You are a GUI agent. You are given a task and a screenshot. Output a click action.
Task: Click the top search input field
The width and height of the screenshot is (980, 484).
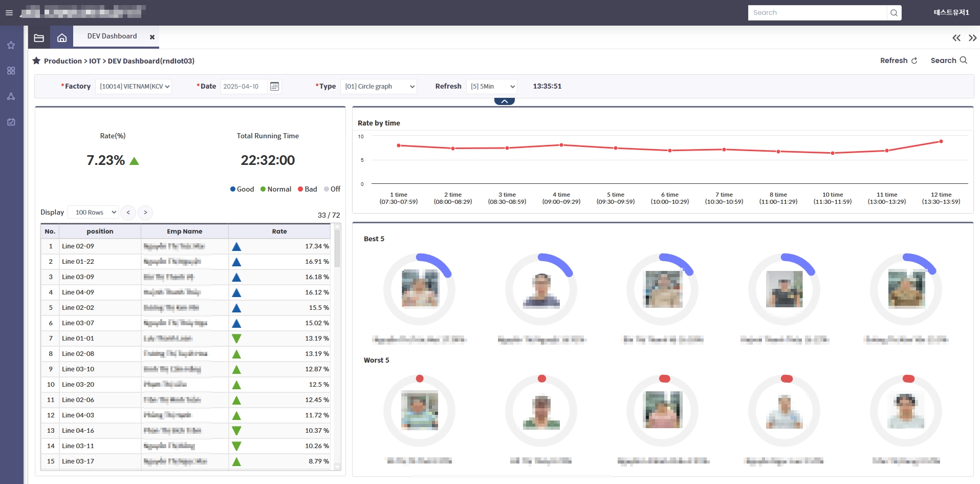click(x=817, y=13)
